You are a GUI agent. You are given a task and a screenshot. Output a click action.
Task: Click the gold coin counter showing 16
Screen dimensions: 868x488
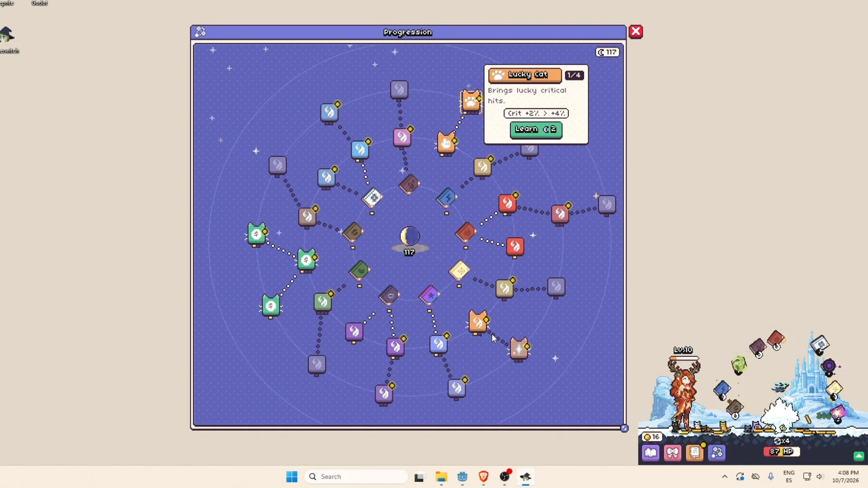pyautogui.click(x=652, y=437)
